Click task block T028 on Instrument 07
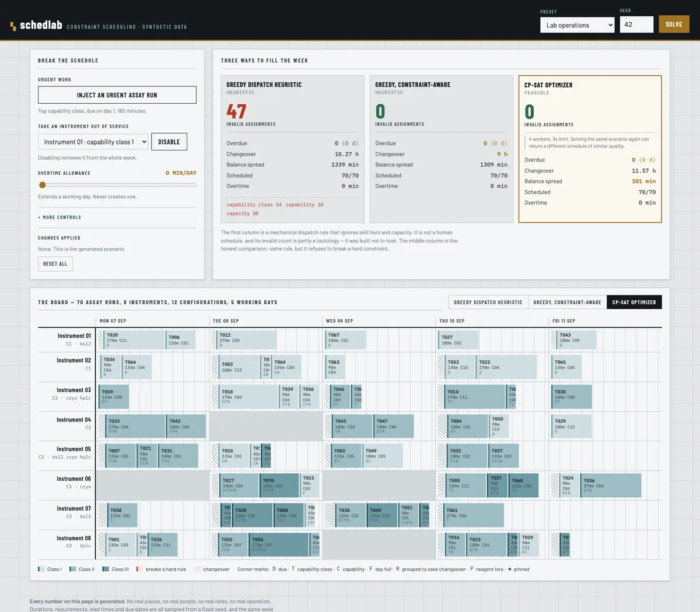 click(253, 515)
